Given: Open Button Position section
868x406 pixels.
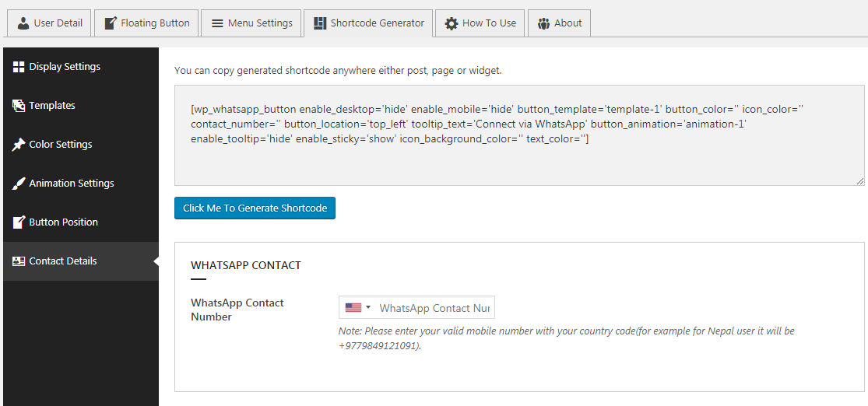Looking at the screenshot, I should click(x=81, y=222).
